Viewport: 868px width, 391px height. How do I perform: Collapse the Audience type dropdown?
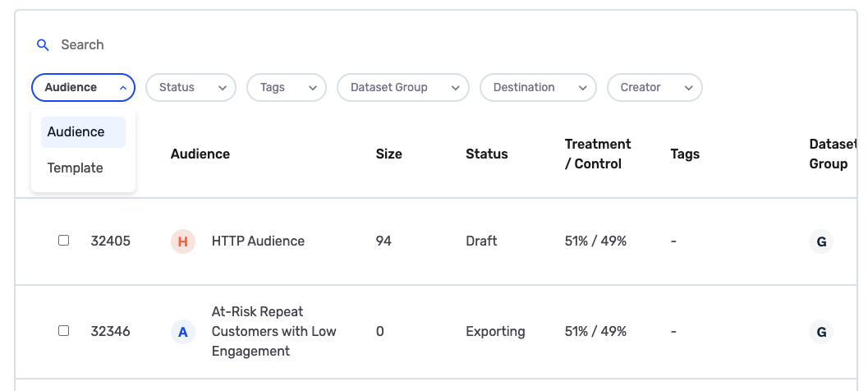[x=83, y=88]
